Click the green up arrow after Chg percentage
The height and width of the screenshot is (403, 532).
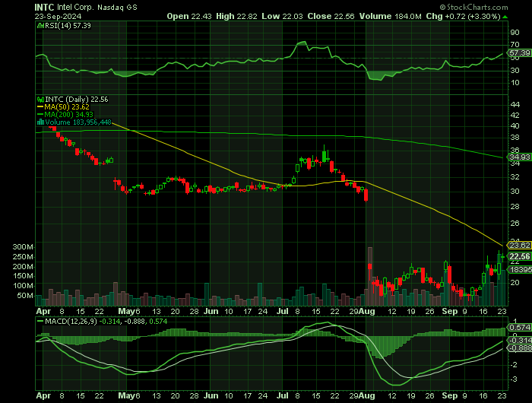[x=505, y=17]
